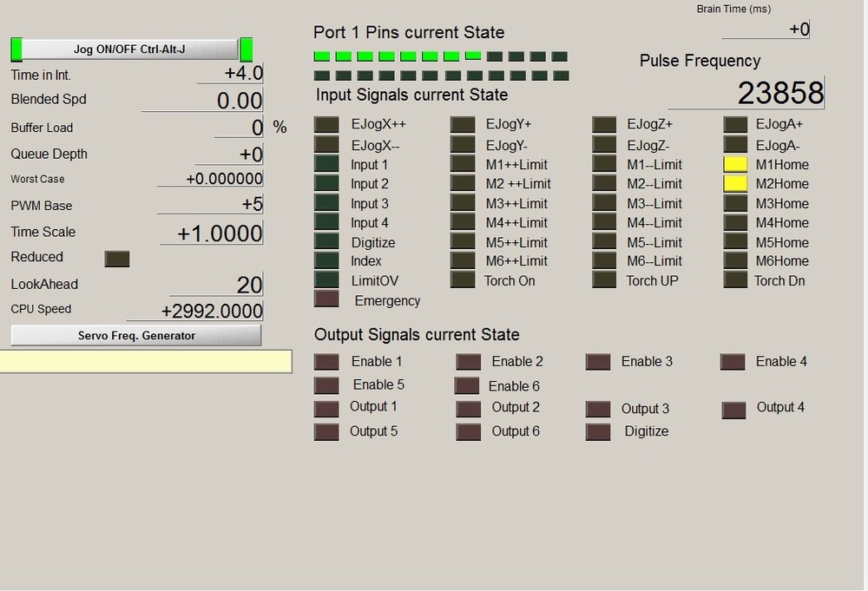The image size is (868, 591).
Task: Click green LED right of Jog button
Action: (247, 49)
